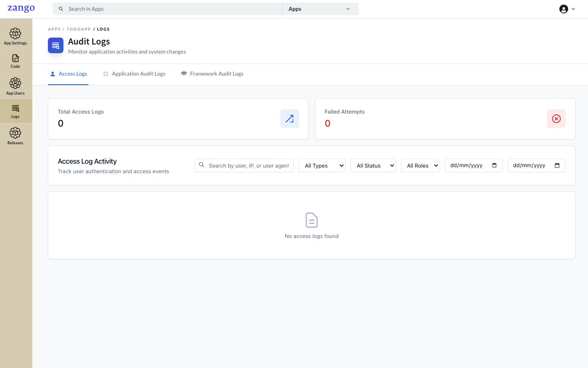Click the Failed Attempts label
Image resolution: width=588 pixels, height=368 pixels.
pyautogui.click(x=345, y=111)
